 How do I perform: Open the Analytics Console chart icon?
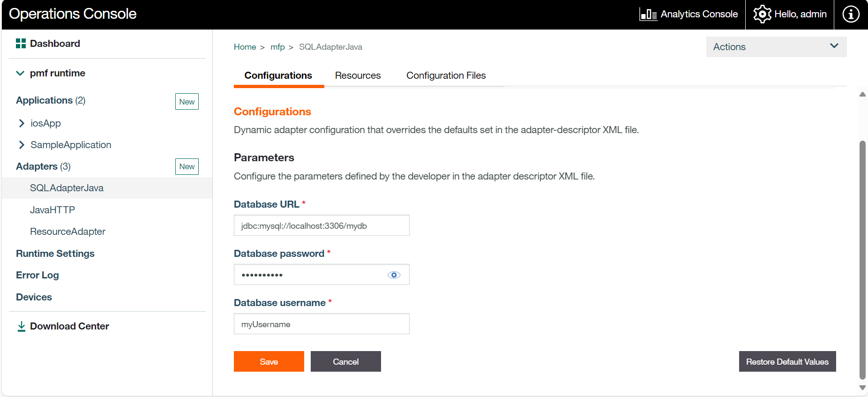pyautogui.click(x=648, y=15)
